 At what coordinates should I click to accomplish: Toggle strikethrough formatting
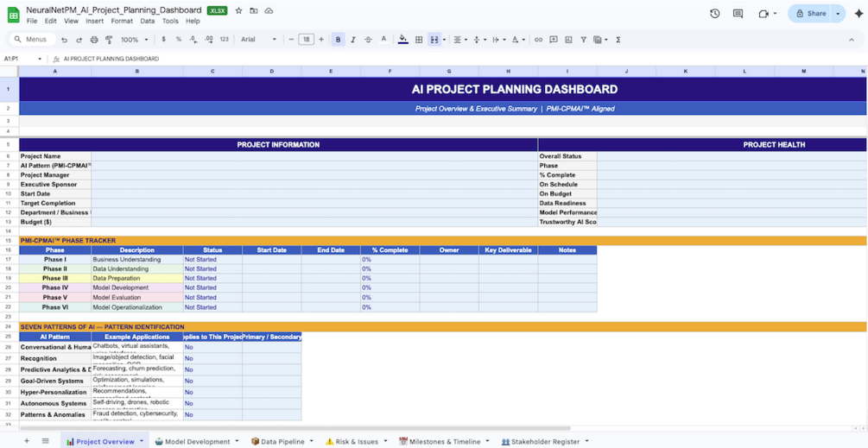click(x=368, y=40)
